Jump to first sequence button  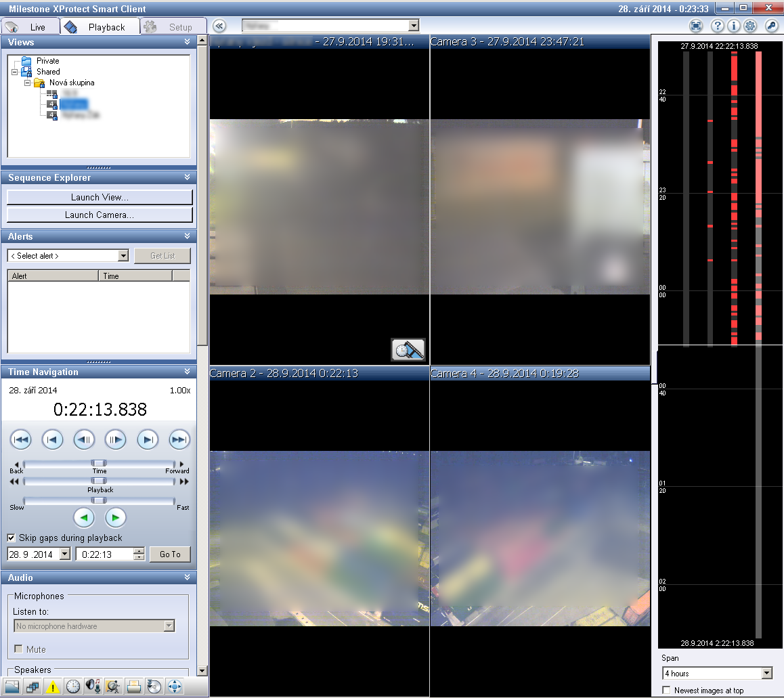tap(20, 440)
